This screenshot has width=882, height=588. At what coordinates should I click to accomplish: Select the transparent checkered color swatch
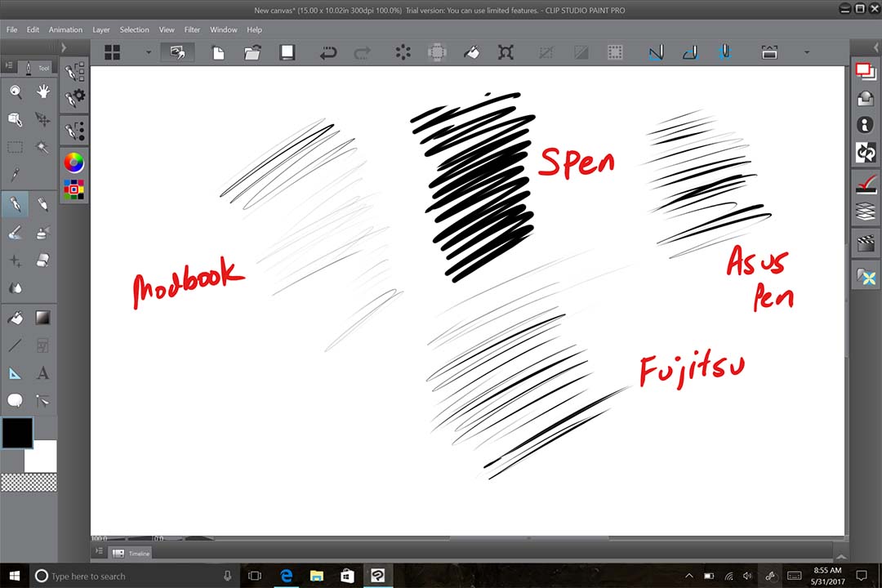(x=29, y=482)
